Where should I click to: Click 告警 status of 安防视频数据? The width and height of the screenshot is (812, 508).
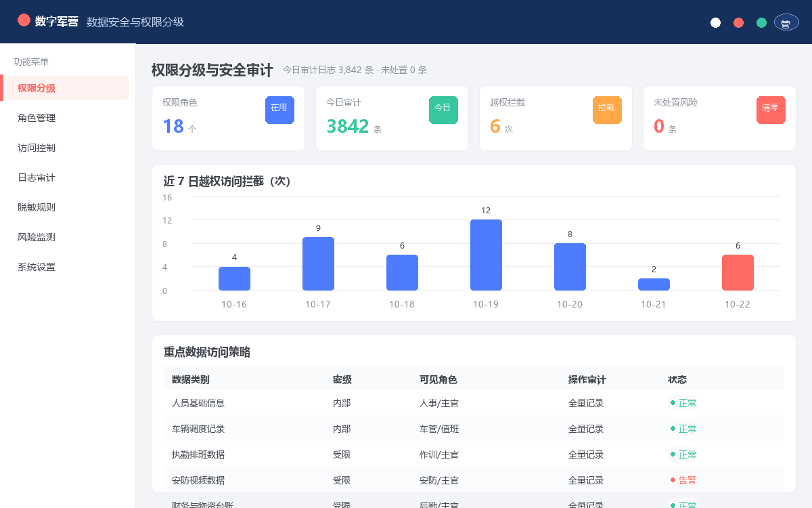coord(683,480)
